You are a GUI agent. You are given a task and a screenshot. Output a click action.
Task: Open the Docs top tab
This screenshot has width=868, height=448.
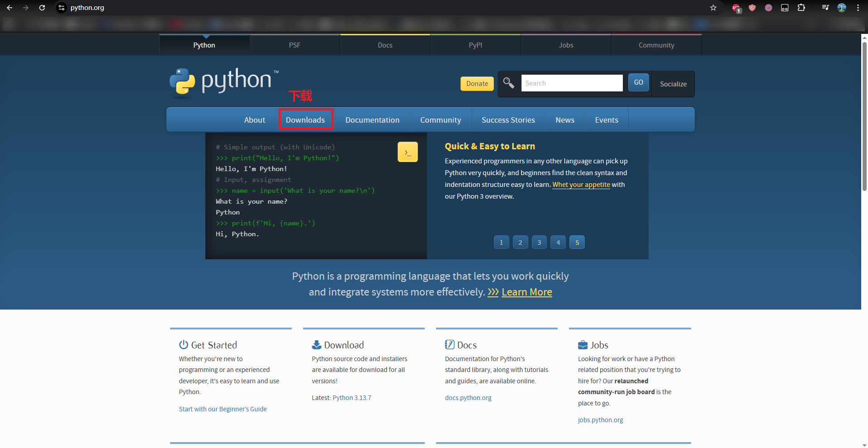385,45
